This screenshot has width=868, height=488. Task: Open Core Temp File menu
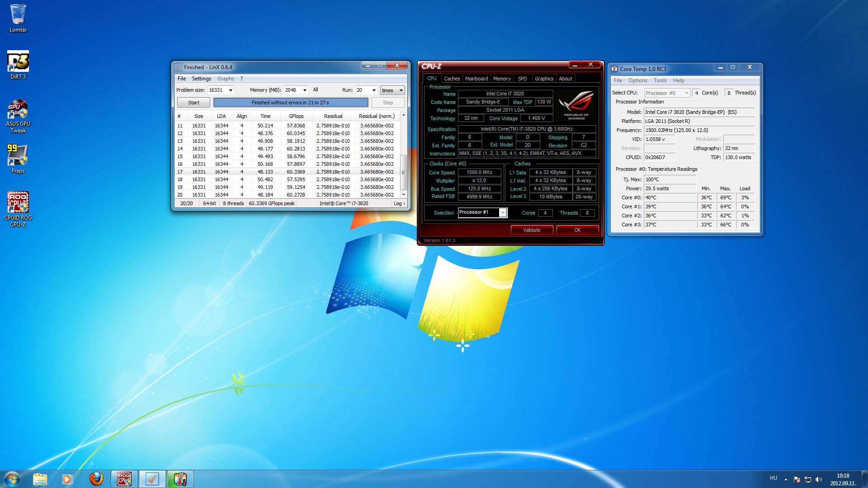[618, 80]
